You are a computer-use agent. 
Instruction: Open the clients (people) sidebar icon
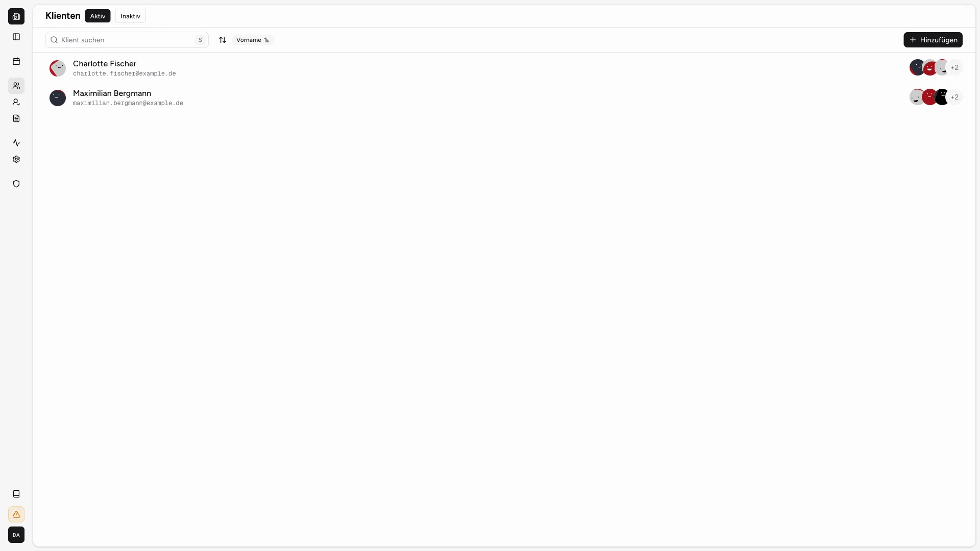point(16,86)
